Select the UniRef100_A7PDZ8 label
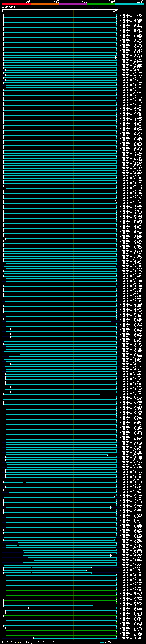The width and height of the screenshot is (146, 644). point(131,63)
